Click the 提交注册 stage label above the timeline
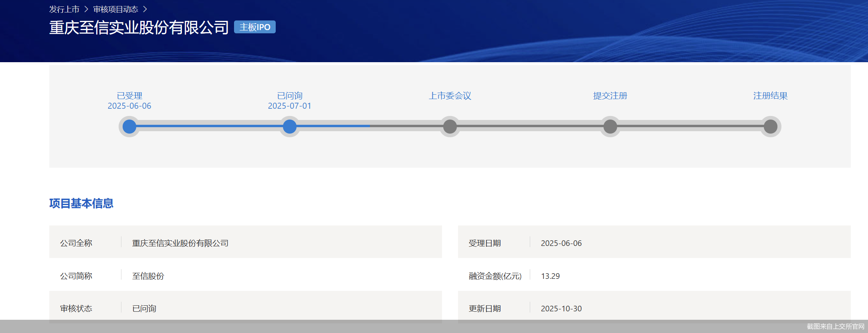Image resolution: width=868 pixels, height=333 pixels. (x=610, y=96)
